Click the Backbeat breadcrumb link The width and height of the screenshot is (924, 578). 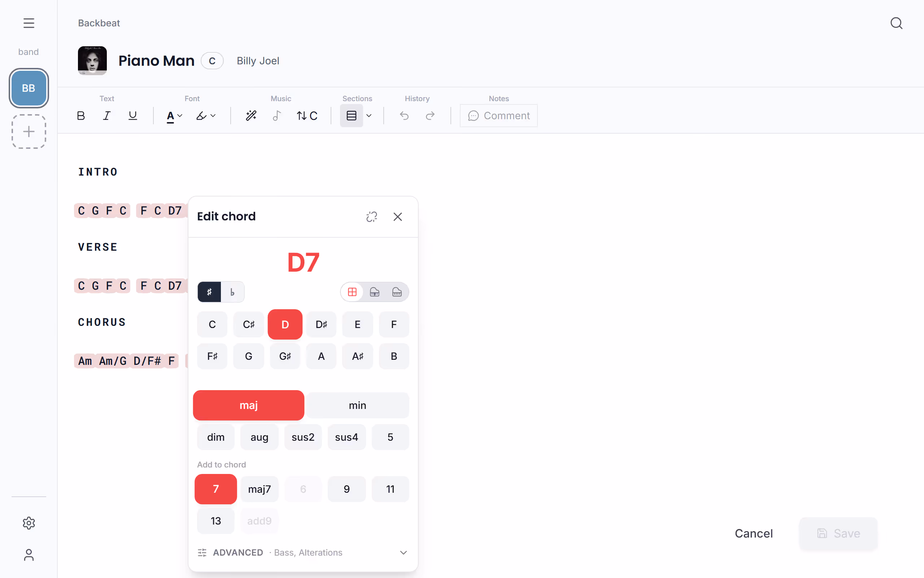tap(99, 23)
